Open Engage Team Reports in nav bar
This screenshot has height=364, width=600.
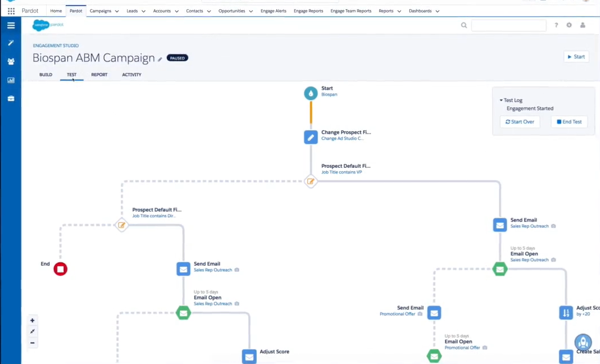point(351,11)
